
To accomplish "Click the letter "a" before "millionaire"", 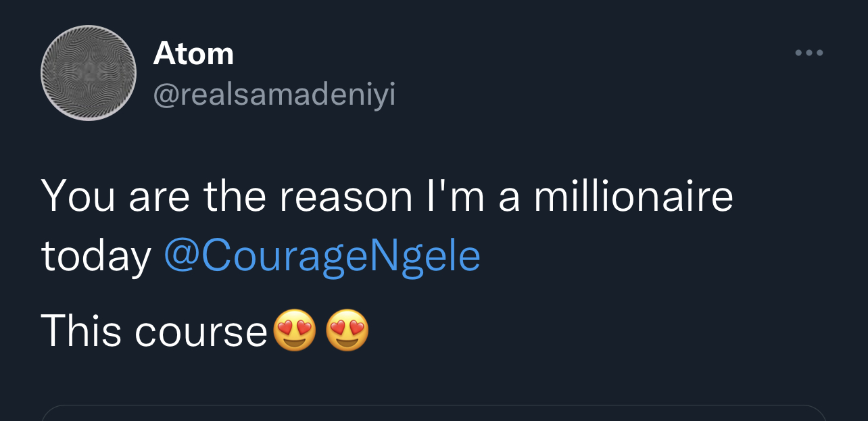I will (509, 198).
